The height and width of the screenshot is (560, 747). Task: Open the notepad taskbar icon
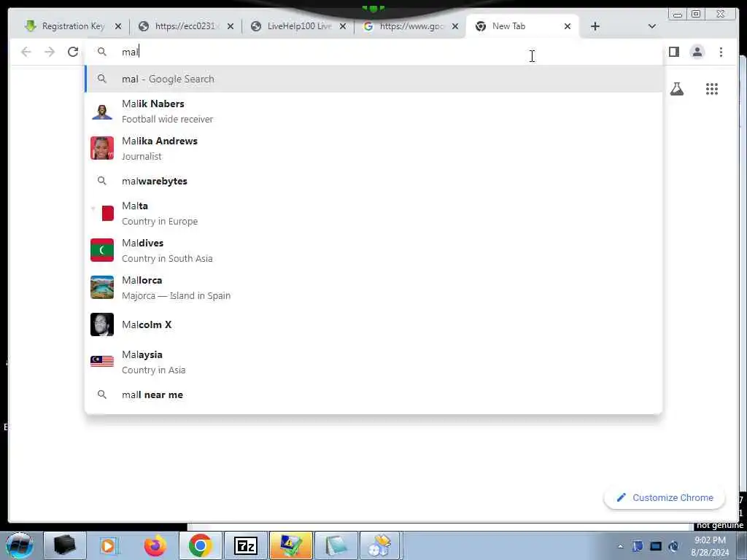336,545
